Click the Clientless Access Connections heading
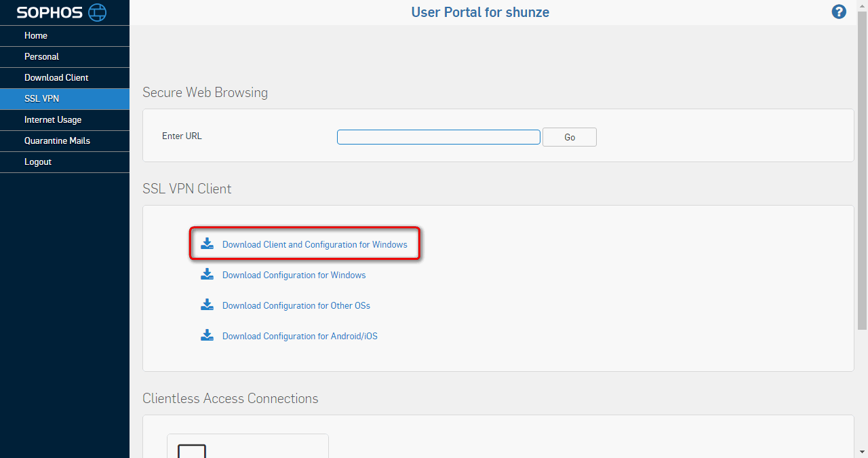The image size is (868, 458). 230,398
